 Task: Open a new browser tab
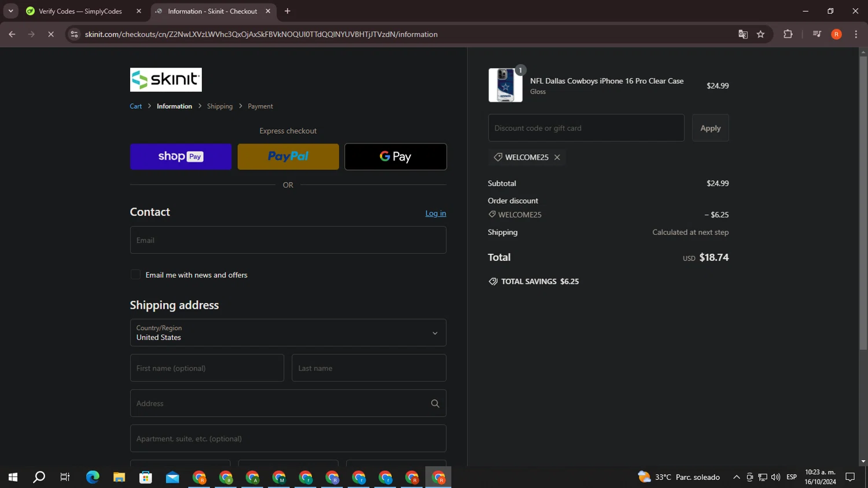288,11
